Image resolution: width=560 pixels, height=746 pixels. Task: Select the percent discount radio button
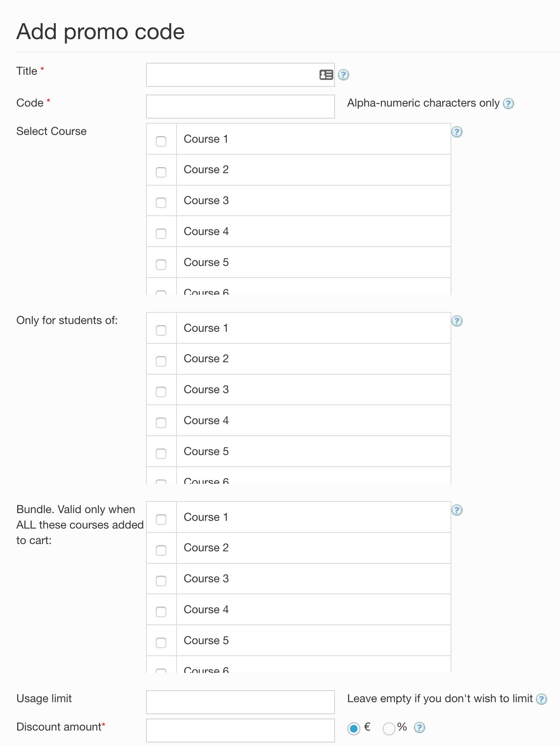(x=389, y=728)
